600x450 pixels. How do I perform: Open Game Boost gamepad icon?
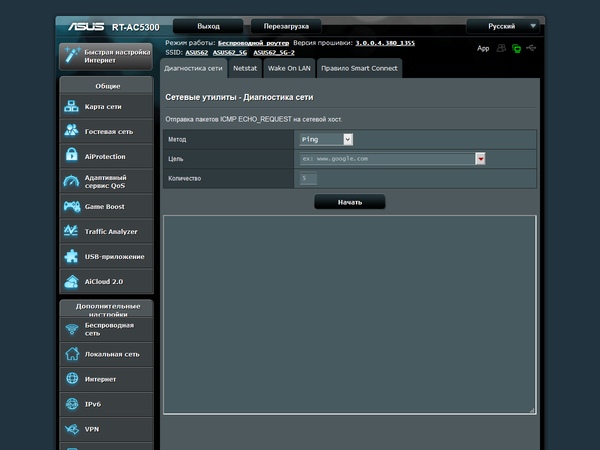[x=72, y=206]
